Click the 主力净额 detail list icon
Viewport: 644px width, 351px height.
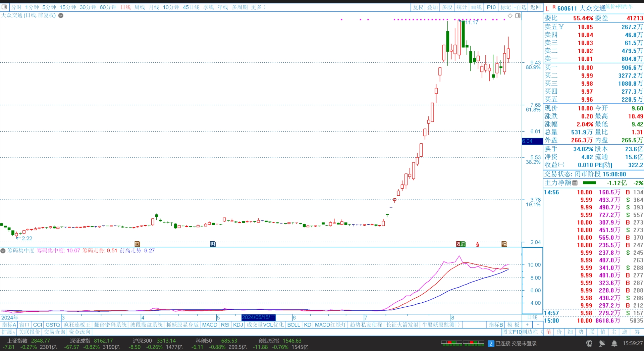click(575, 183)
